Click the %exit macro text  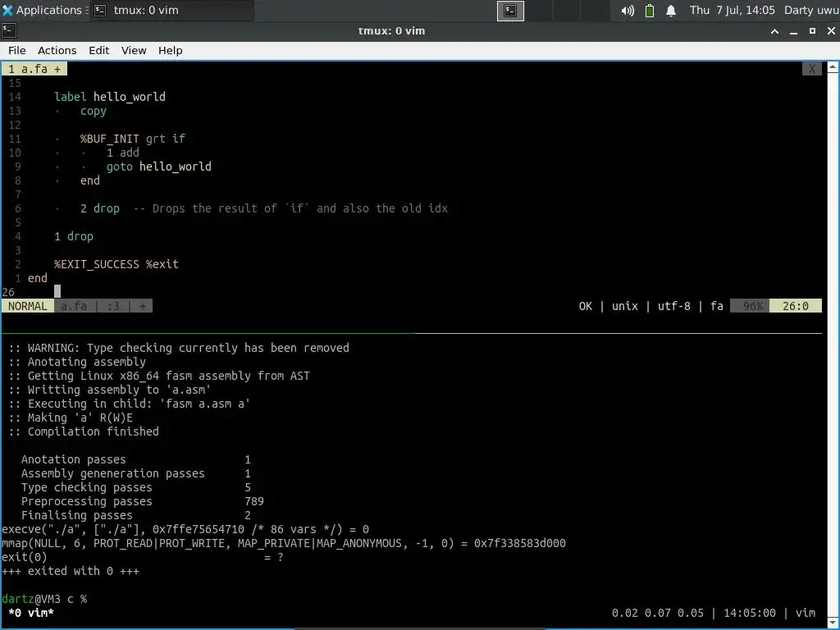162,264
